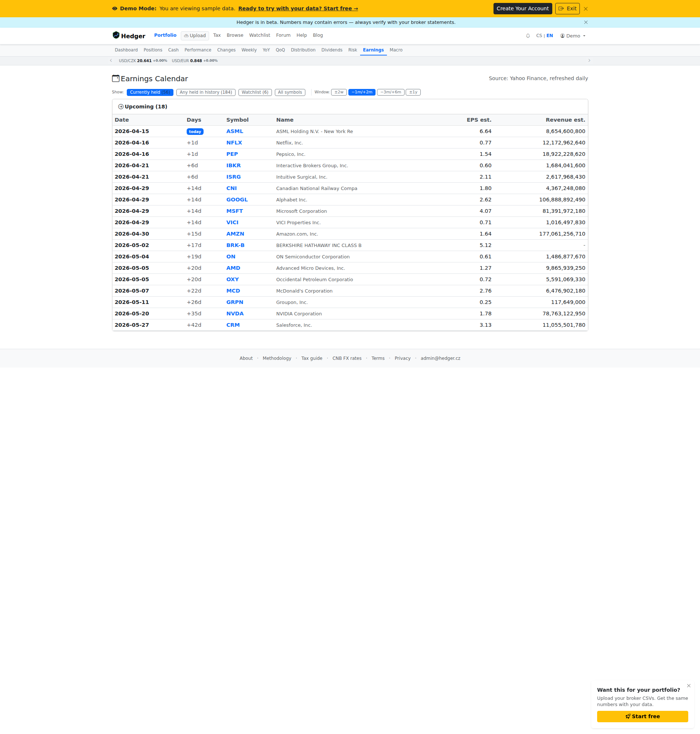Click the Upload cloud button
This screenshot has height=734, width=700.
click(195, 36)
